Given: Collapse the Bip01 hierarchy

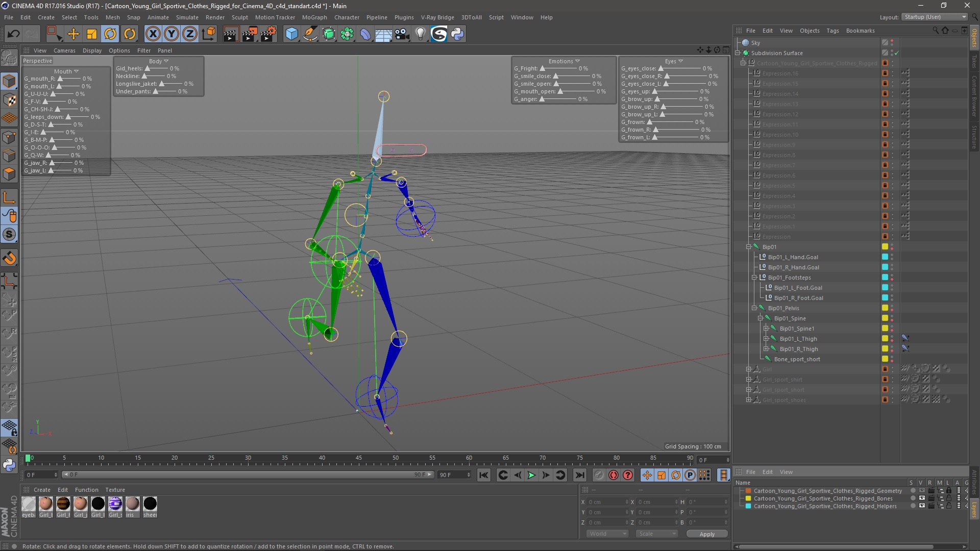Looking at the screenshot, I should click(749, 247).
